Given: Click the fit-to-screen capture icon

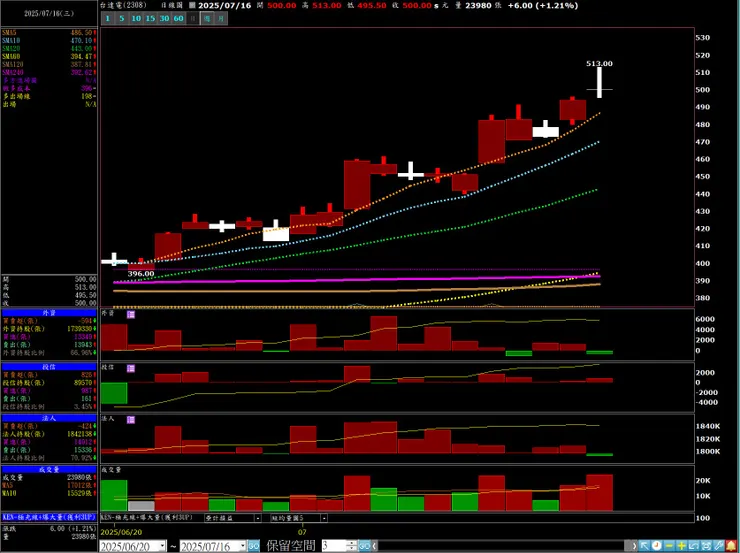Looking at the screenshot, I should (x=706, y=546).
